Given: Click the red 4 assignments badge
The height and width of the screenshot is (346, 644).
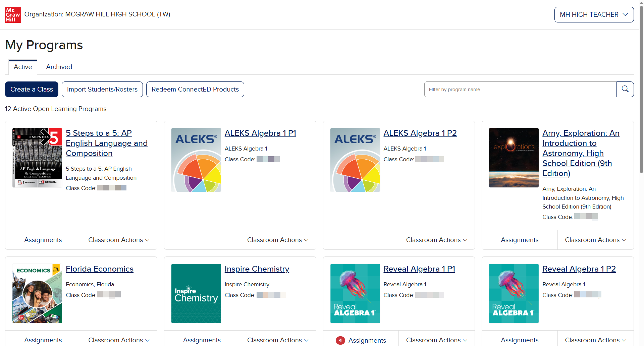Looking at the screenshot, I should (x=340, y=340).
